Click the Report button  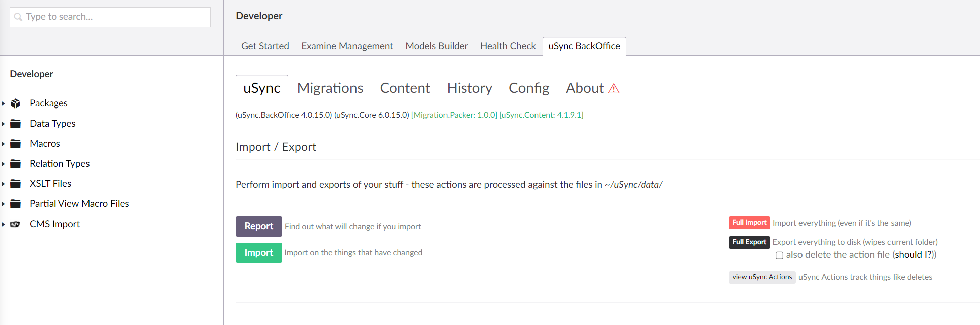(259, 227)
